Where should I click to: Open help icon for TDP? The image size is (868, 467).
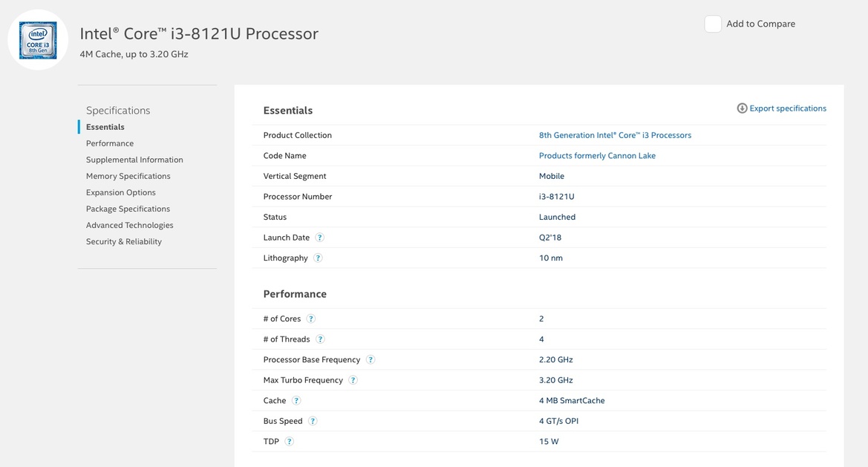tap(289, 442)
